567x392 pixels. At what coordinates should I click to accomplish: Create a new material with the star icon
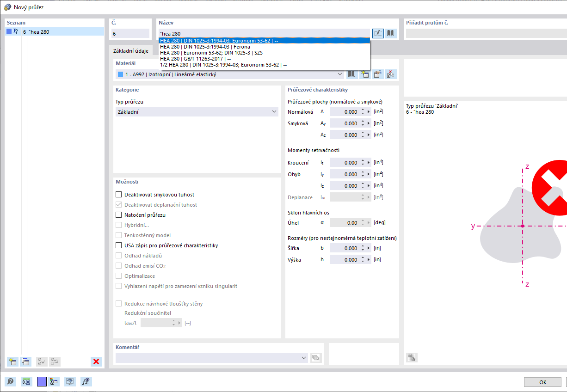click(365, 74)
